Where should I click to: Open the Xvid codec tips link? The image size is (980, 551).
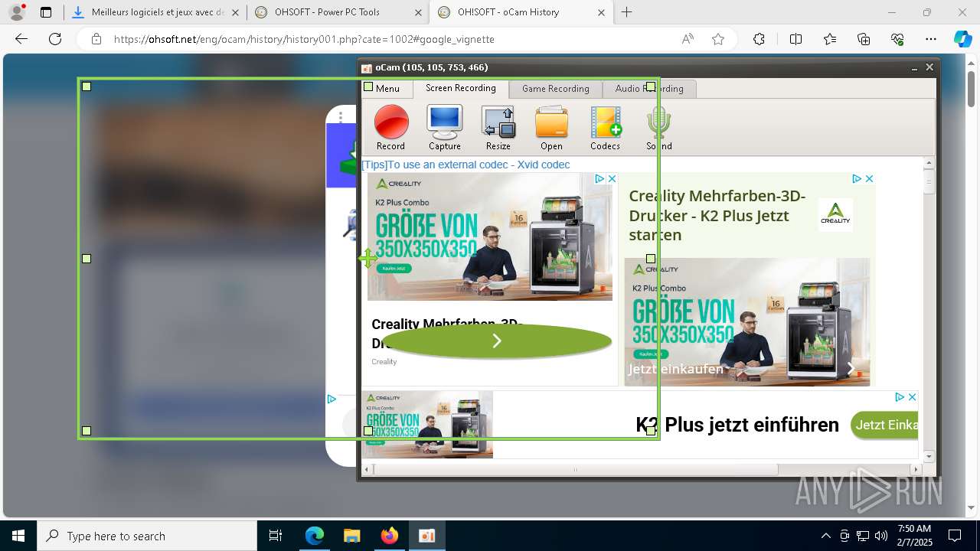pyautogui.click(x=465, y=165)
